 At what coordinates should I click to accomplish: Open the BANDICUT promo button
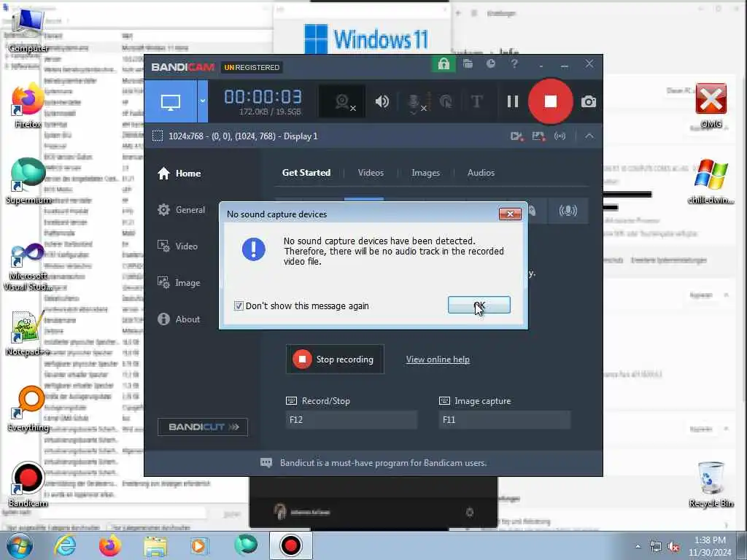203,427
